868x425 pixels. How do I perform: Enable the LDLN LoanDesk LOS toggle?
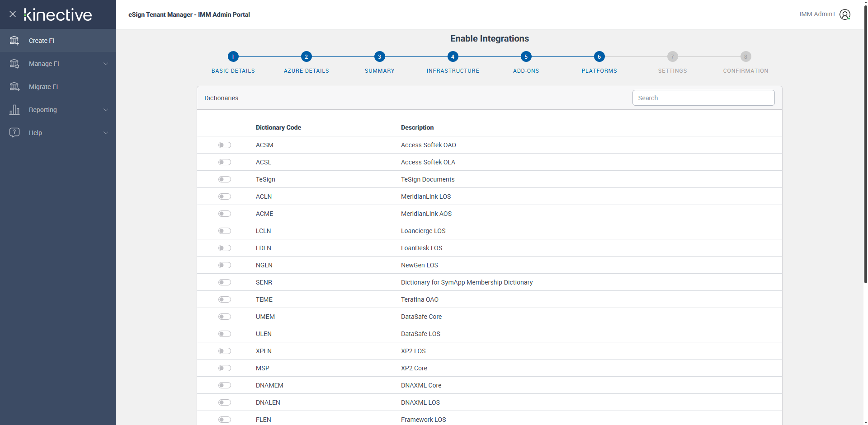(225, 248)
